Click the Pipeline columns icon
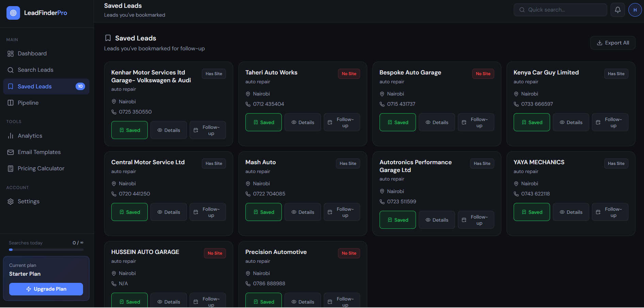644x308 pixels. pos(11,103)
